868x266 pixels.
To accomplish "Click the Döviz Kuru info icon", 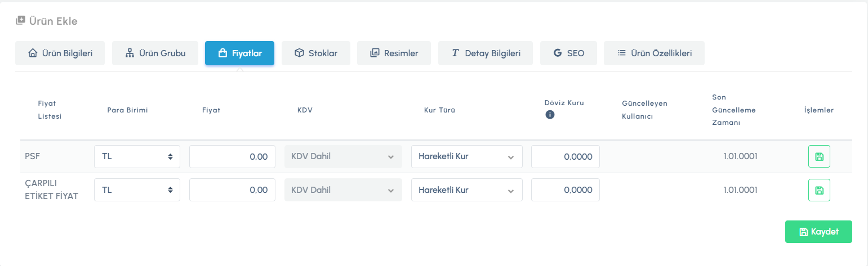I will coord(550,115).
